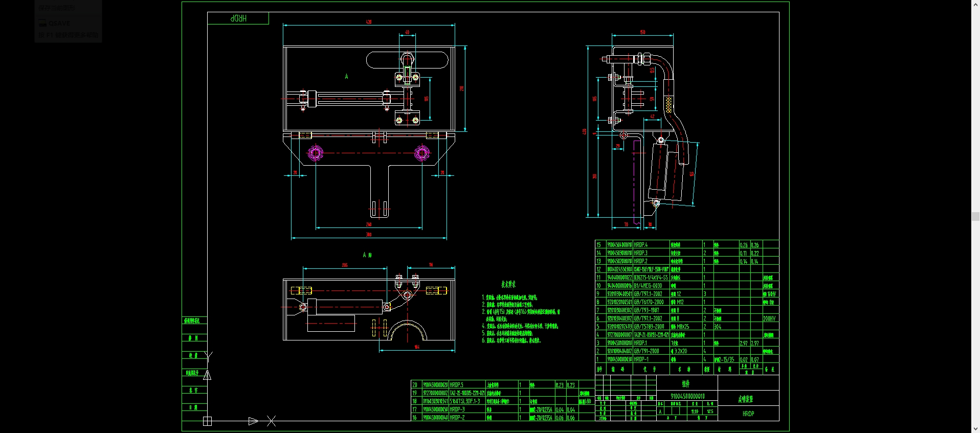Click the A-direction view title above the bottom view
The image size is (980, 433).
(x=367, y=255)
